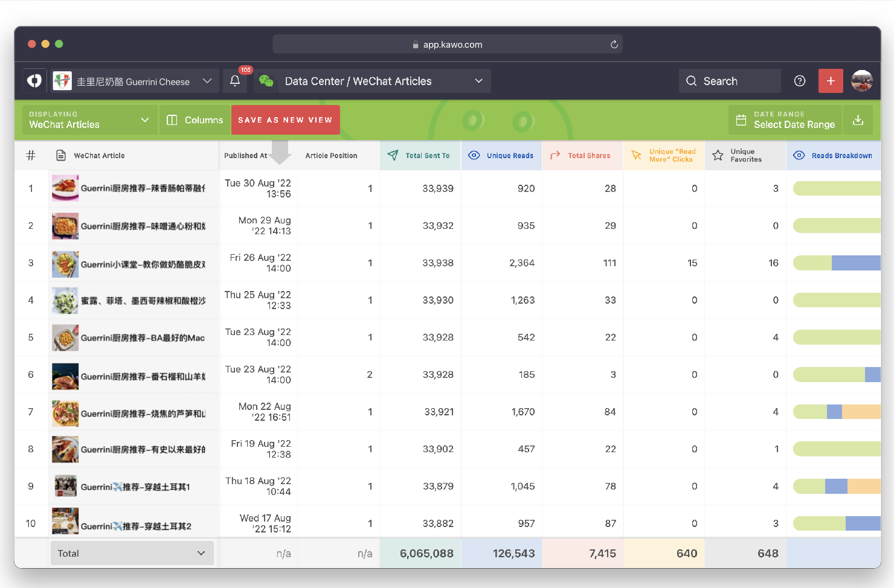Click the download export icon
The height and width of the screenshot is (588, 894).
(x=858, y=120)
